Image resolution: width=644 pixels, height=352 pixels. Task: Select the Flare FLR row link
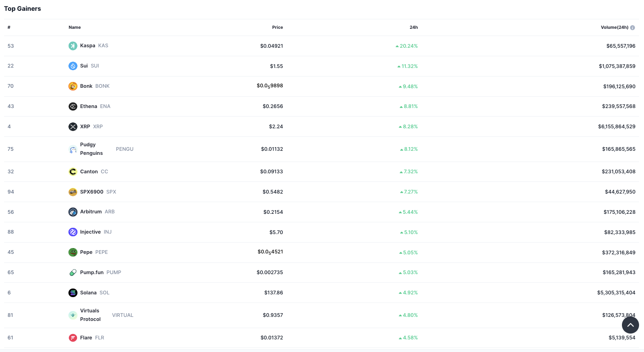coord(87,338)
